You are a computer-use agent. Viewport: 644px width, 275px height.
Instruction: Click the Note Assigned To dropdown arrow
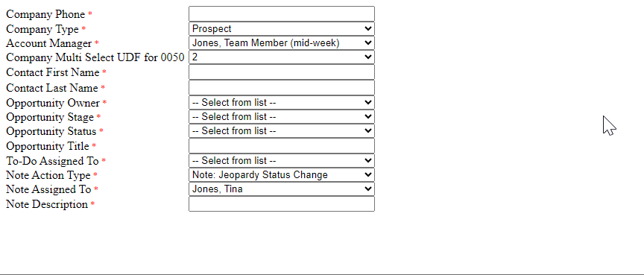pyautogui.click(x=368, y=189)
